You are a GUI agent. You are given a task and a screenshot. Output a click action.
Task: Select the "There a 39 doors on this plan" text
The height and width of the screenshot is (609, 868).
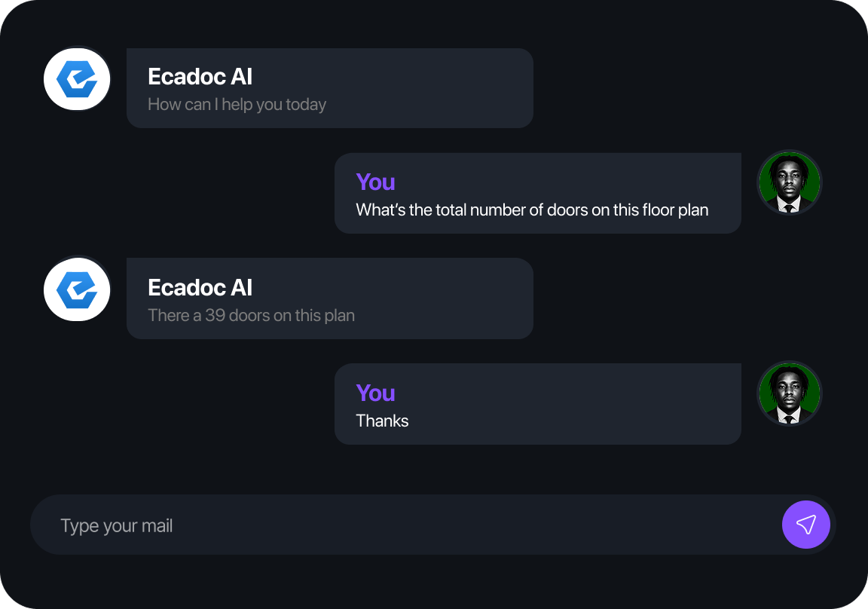(x=251, y=316)
